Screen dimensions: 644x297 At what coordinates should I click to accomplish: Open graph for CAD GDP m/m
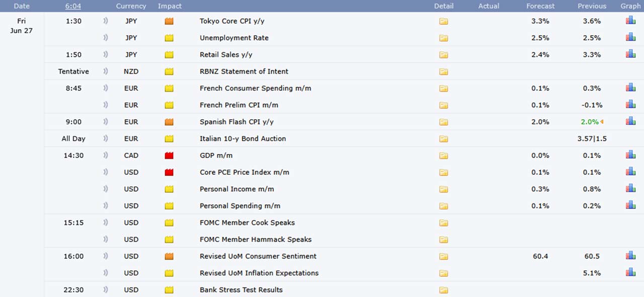[630, 155]
